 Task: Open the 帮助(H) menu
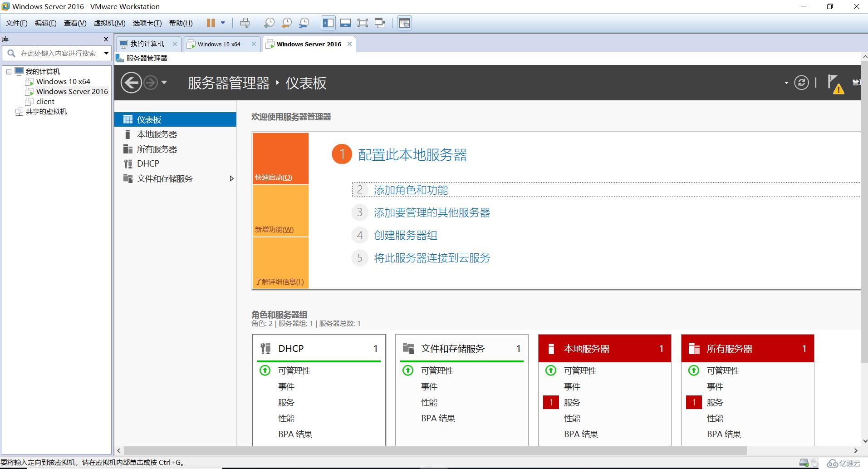(181, 23)
